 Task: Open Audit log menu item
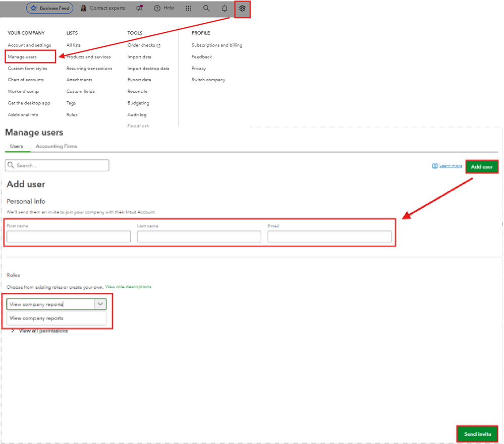click(x=137, y=114)
